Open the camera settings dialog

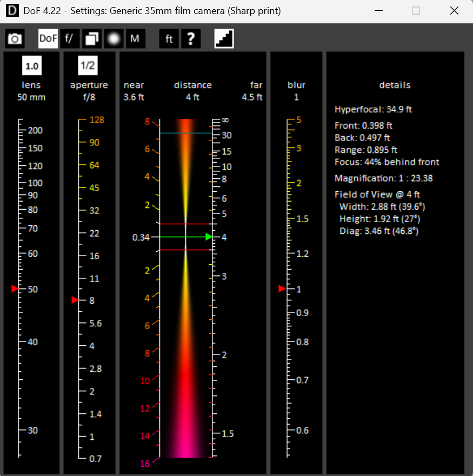[15, 38]
